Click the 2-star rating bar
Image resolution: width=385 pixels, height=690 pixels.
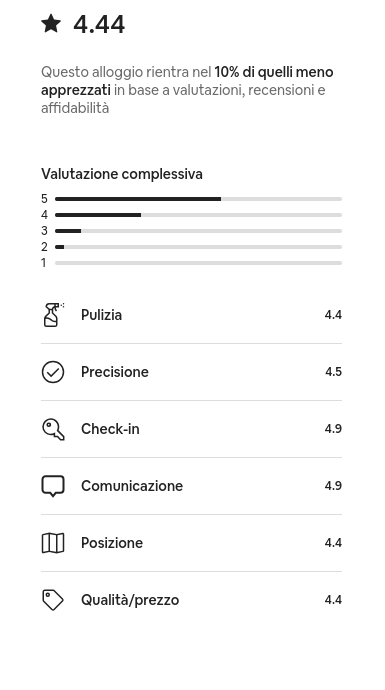point(198,247)
